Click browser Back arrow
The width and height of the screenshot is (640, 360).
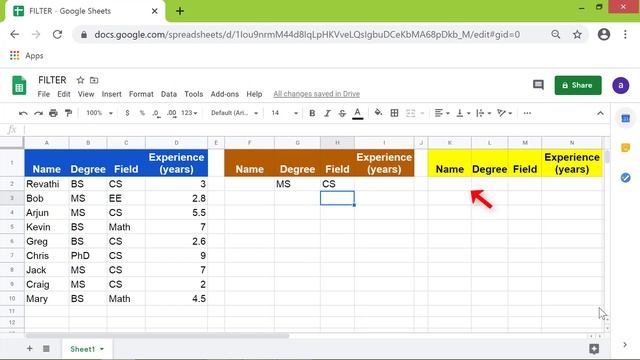coord(15,35)
